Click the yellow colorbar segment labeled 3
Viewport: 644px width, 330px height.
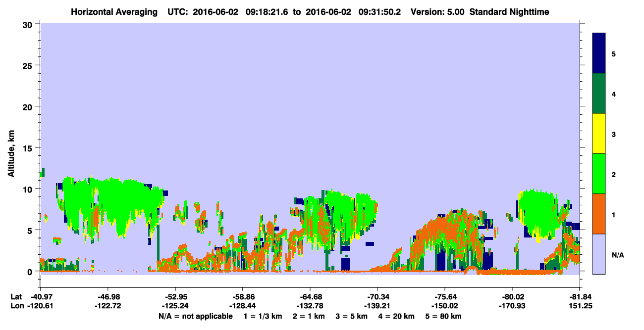click(x=599, y=134)
